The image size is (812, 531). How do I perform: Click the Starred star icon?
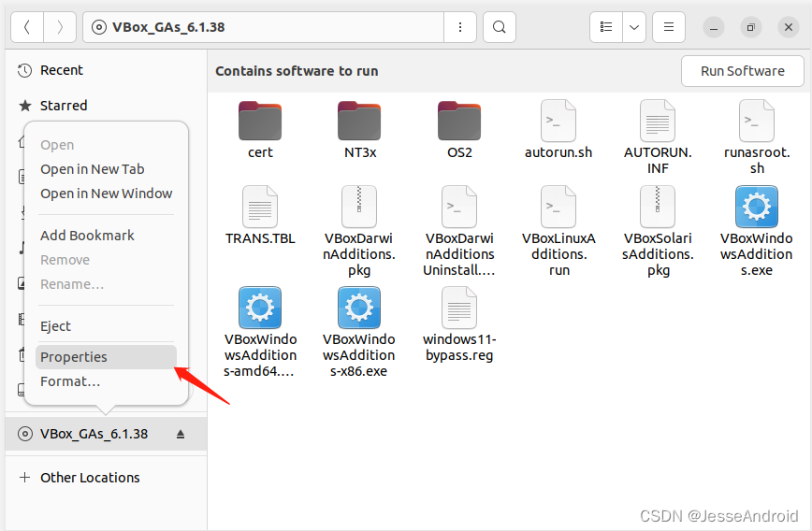[25, 106]
